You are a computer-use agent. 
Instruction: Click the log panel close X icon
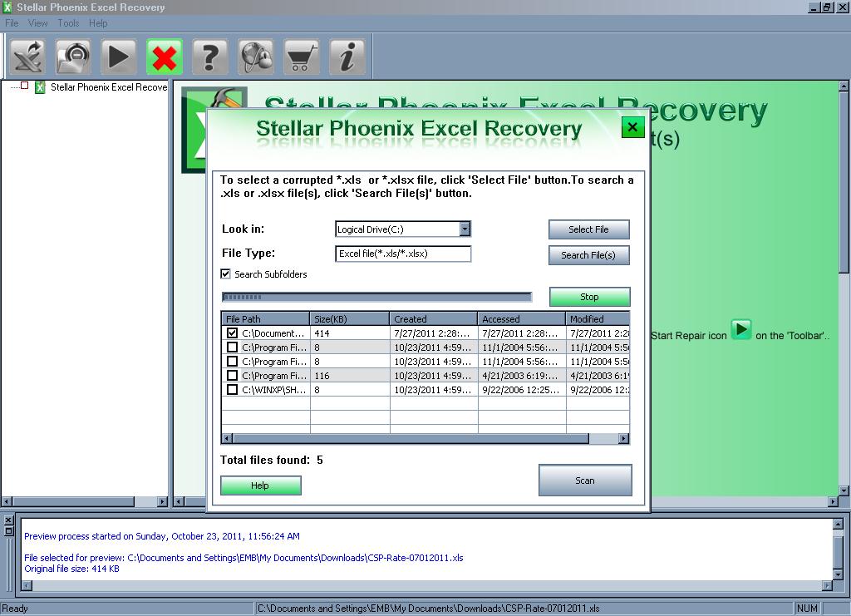pyautogui.click(x=8, y=520)
